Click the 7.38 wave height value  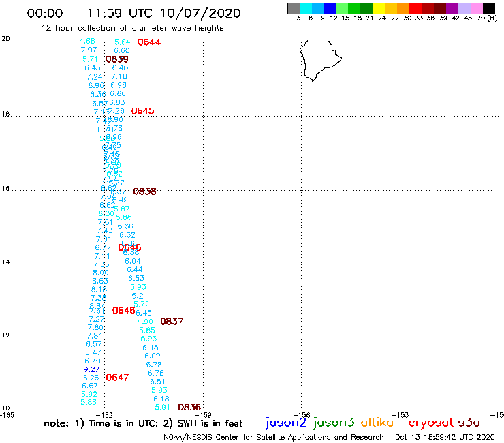pyautogui.click(x=98, y=298)
